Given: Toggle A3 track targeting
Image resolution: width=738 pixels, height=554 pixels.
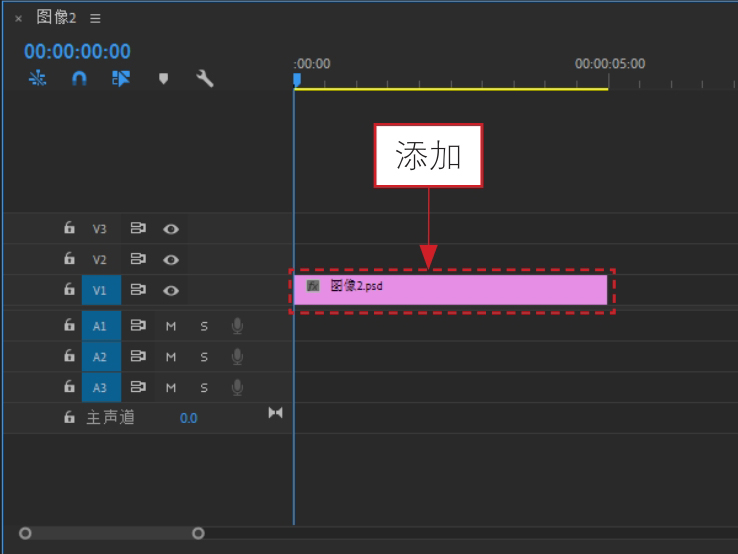Looking at the screenshot, I should (x=101, y=387).
